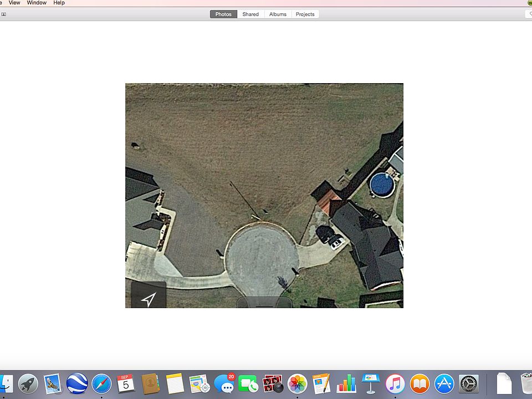Open Launchpad from the Dock
Screen dimensions: 532x399
click(x=28, y=383)
